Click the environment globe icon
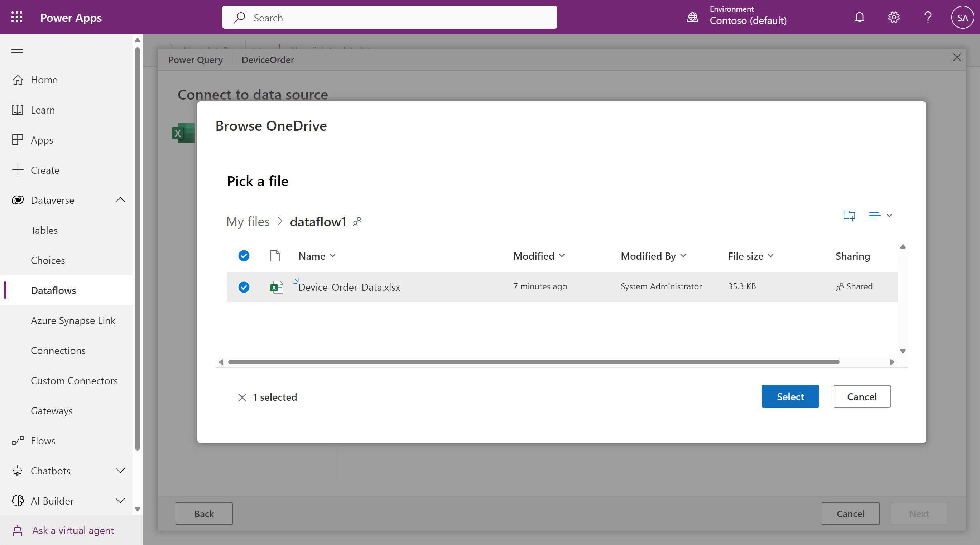Screen dimensions: 980x545 click(693, 17)
